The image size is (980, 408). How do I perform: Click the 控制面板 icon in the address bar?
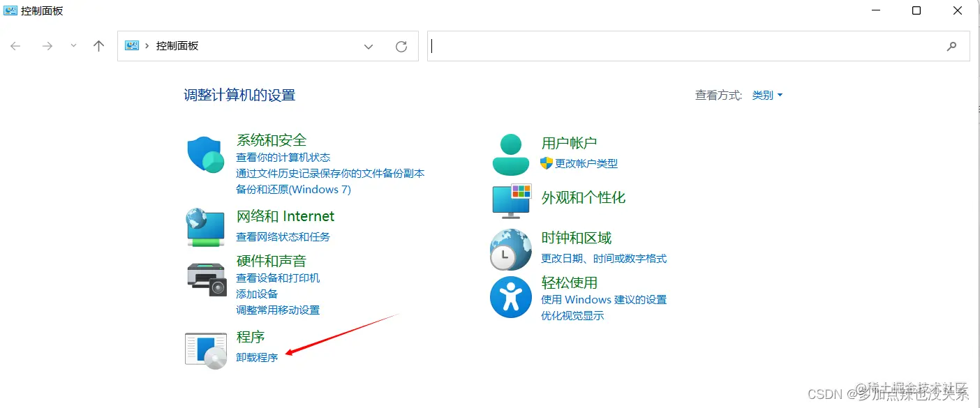[131, 45]
